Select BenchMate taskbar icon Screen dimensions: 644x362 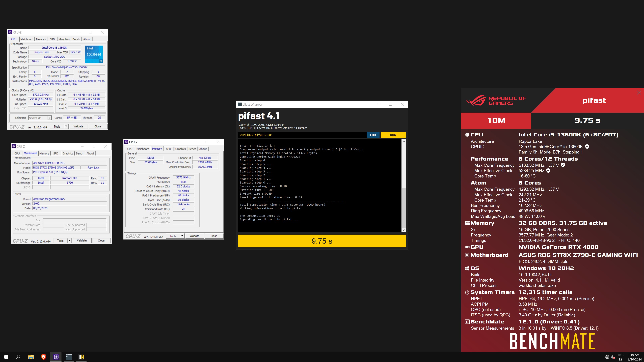81,357
